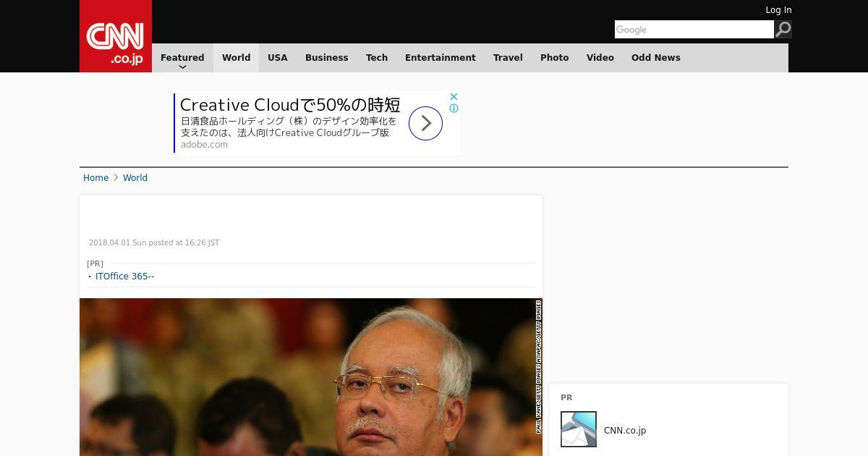
Task: Click the Japanese ad description text
Action: click(289, 127)
